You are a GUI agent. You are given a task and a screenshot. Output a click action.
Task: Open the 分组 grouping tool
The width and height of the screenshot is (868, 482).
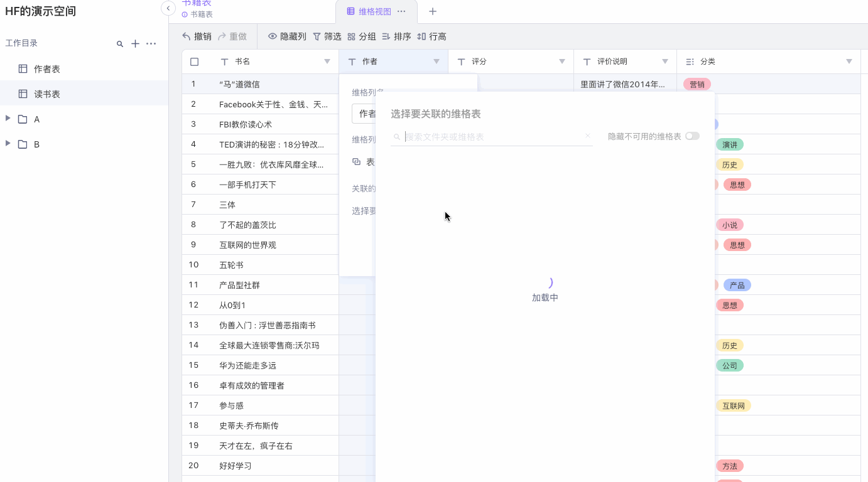[x=362, y=36]
